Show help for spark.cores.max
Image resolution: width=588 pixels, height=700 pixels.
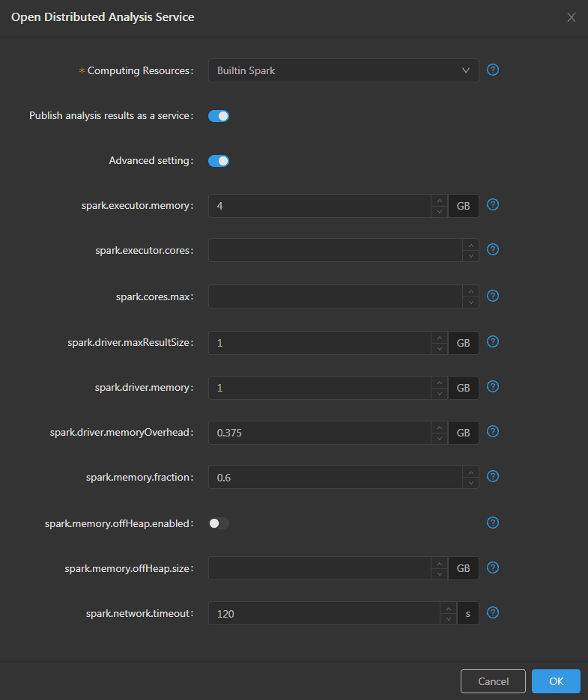tap(493, 296)
